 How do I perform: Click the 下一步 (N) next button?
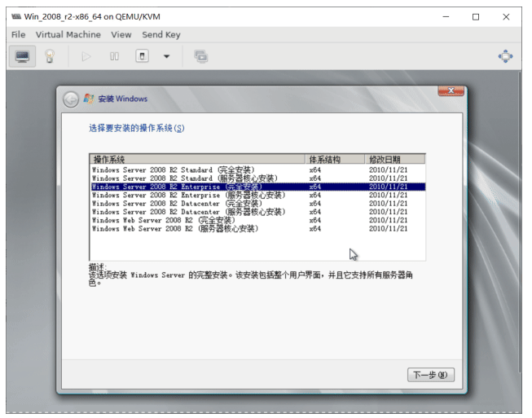tap(430, 375)
